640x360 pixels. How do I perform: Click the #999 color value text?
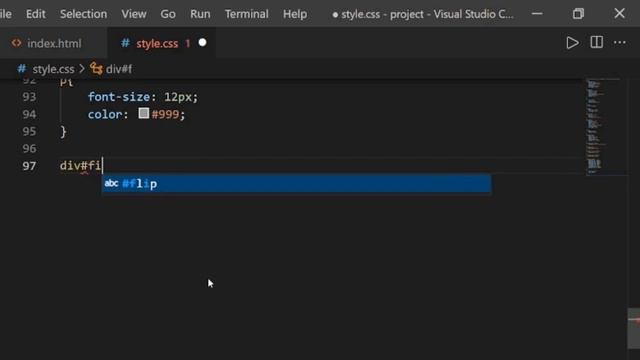click(165, 114)
